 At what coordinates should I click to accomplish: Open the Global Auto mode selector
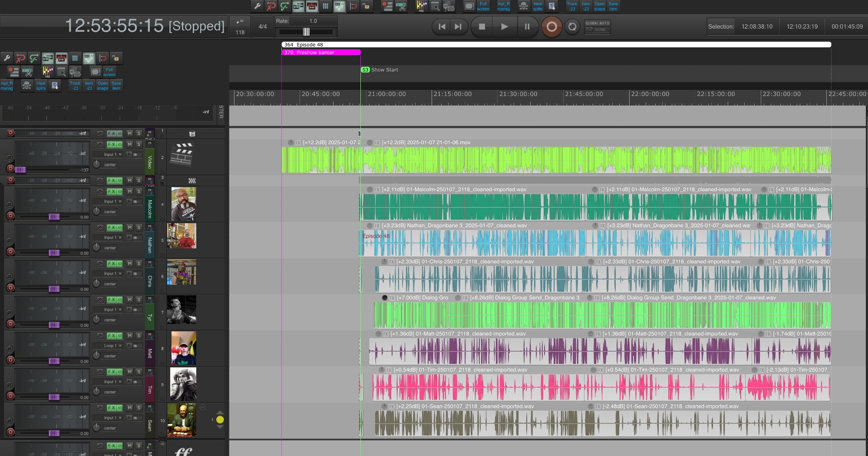(597, 27)
